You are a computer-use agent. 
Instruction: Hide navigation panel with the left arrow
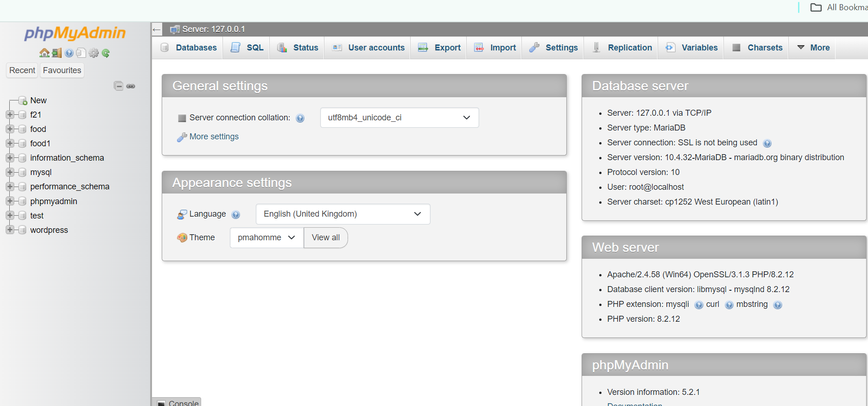pyautogui.click(x=157, y=29)
